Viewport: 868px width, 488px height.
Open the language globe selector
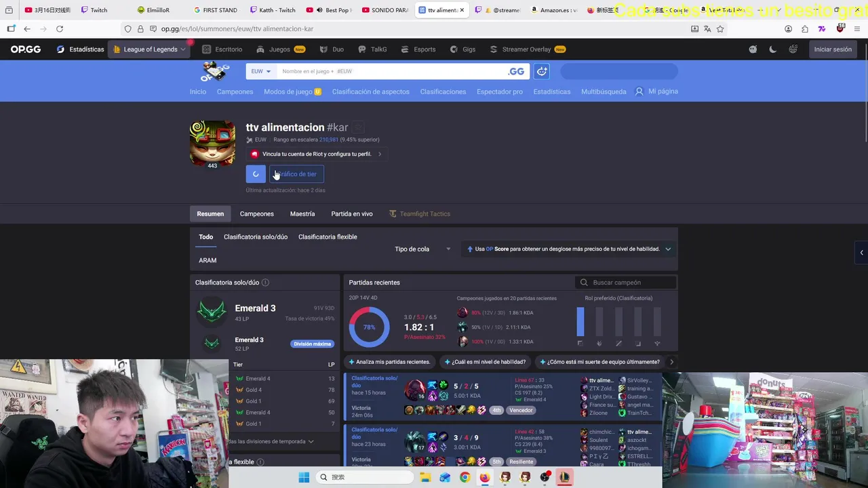pyautogui.click(x=793, y=49)
